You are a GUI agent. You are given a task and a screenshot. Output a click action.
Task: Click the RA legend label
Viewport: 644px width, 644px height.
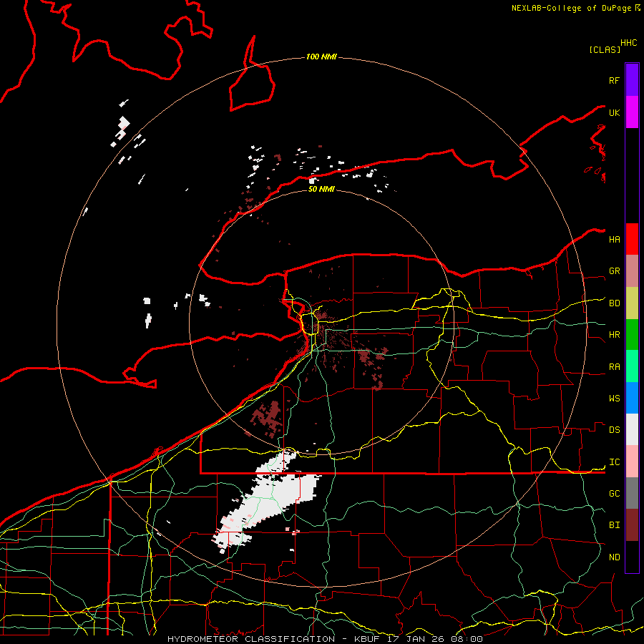615,367
